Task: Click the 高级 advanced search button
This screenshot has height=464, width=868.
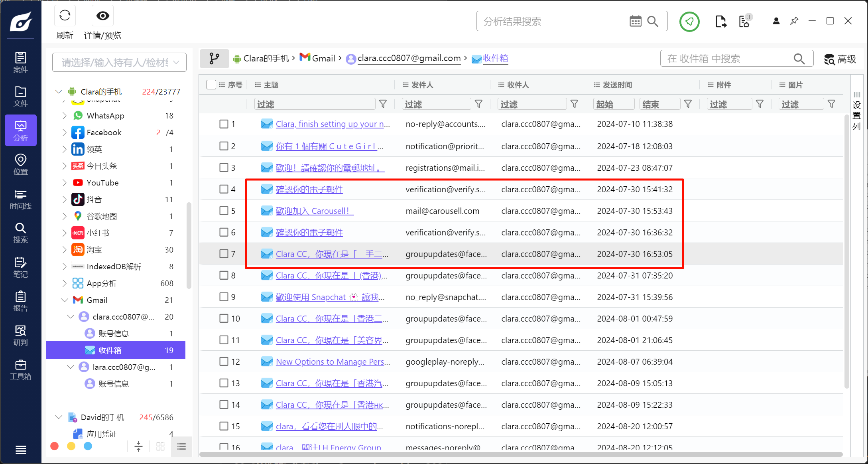Action: pos(840,59)
